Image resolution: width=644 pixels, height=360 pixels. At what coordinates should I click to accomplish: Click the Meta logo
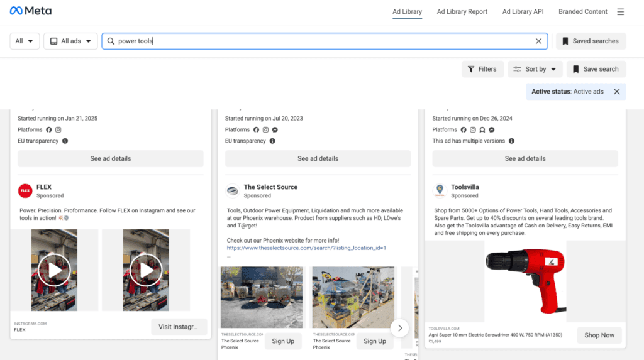pos(31,11)
